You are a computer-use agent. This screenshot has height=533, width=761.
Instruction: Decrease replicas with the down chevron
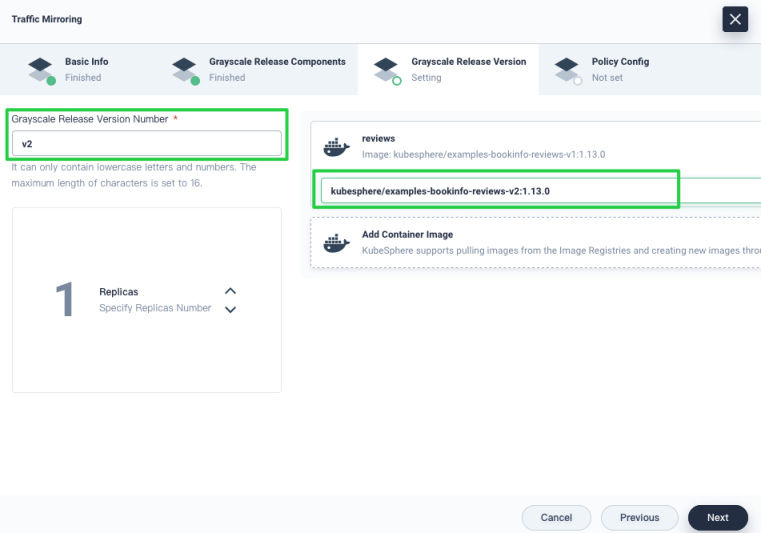click(230, 310)
